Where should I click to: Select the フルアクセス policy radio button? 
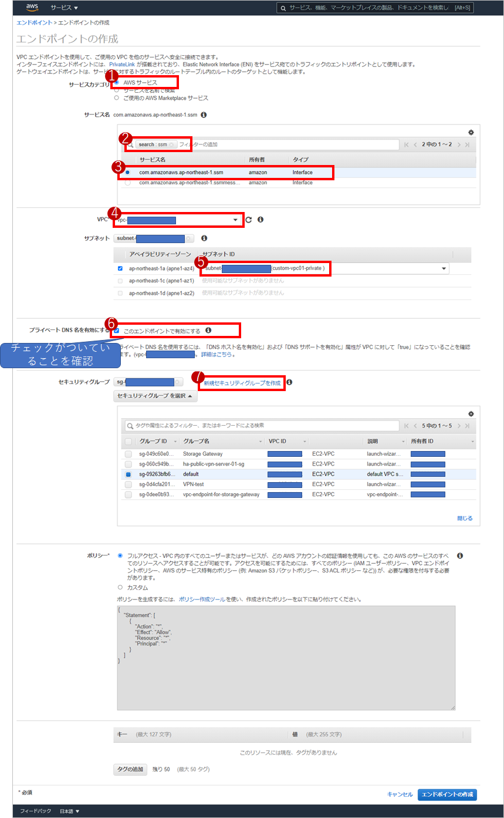point(120,555)
